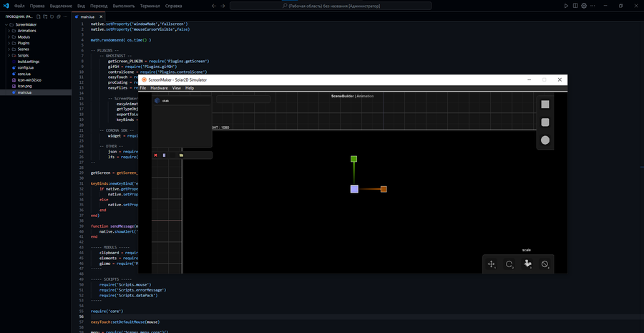Open the simulator File menu
Viewport: 644px width, 333px height.
(x=143, y=88)
